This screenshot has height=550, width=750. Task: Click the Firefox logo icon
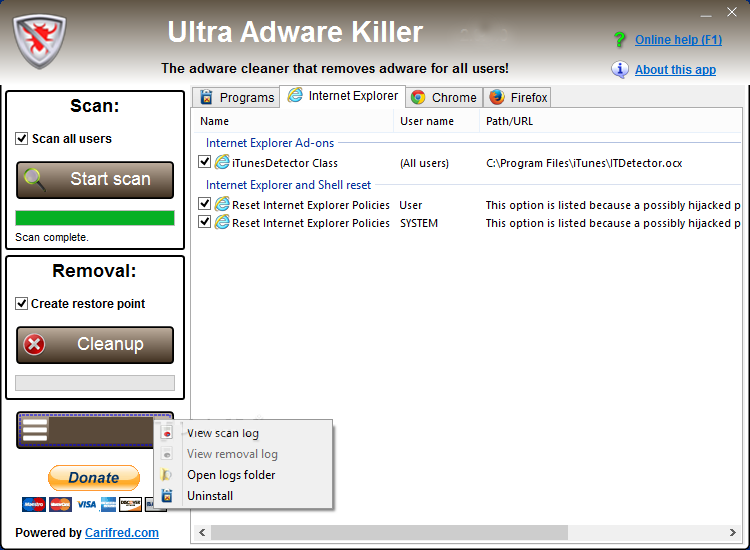[497, 97]
